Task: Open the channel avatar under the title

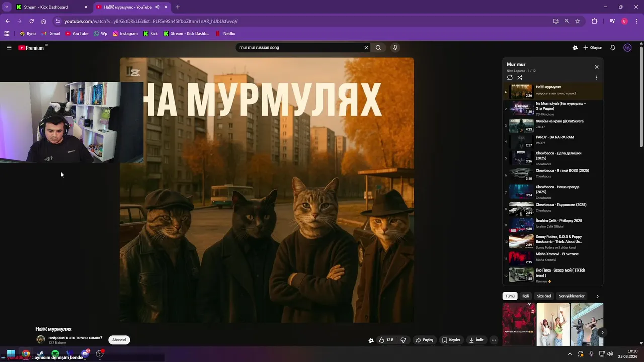Action: pyautogui.click(x=40, y=340)
